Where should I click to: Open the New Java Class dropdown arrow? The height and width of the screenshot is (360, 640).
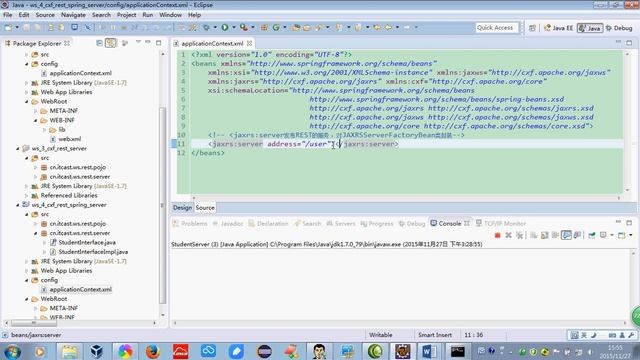pos(285,27)
